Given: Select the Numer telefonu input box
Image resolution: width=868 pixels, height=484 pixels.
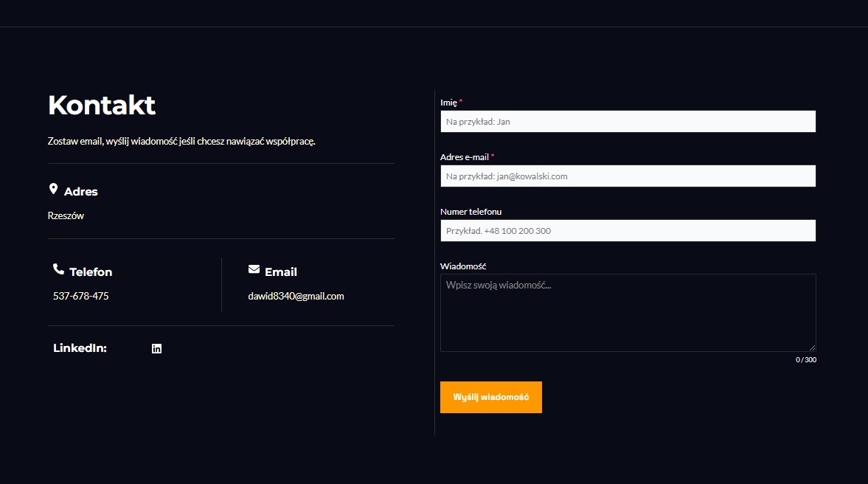Looking at the screenshot, I should 628,231.
